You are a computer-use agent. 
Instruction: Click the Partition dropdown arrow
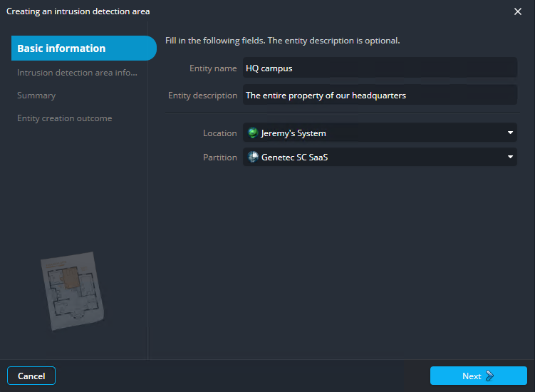tap(510, 158)
